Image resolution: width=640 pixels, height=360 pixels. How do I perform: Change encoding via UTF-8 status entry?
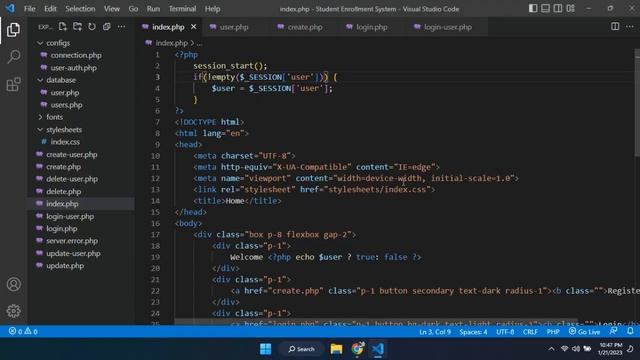[x=505, y=332]
